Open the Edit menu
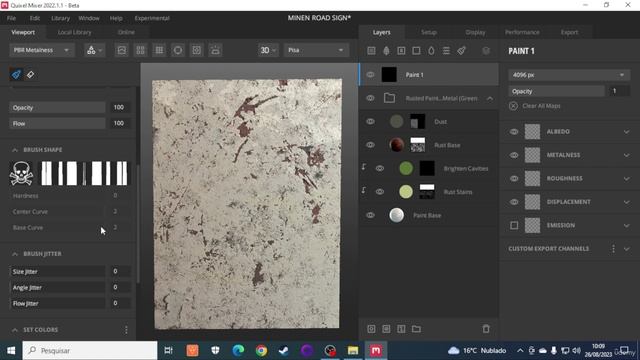This screenshot has height=360, width=640. tap(35, 18)
